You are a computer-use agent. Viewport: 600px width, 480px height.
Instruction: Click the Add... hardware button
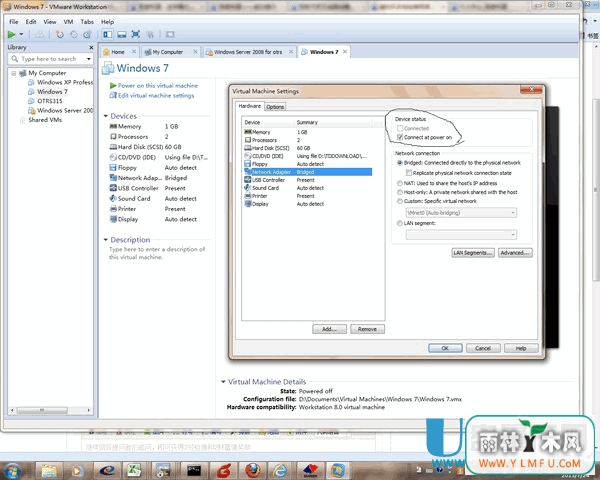pos(329,329)
